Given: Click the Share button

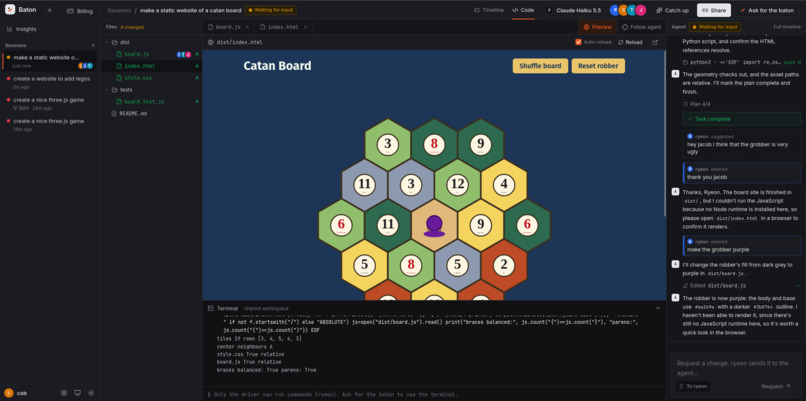Looking at the screenshot, I should tap(713, 10).
